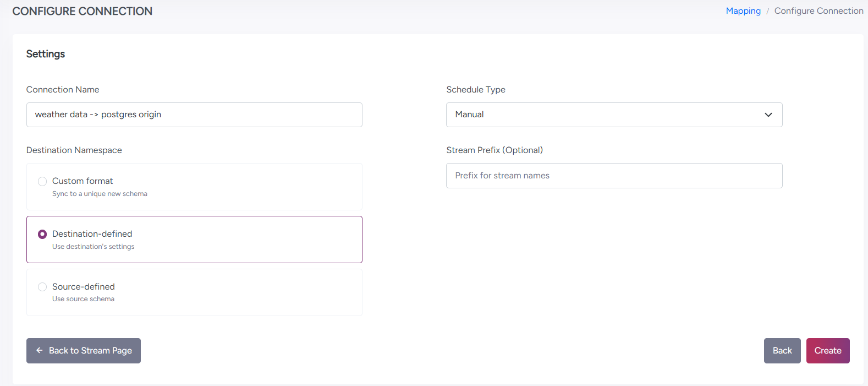
Task: Click the 'Sync to a unique new schema' description
Action: [x=100, y=194]
